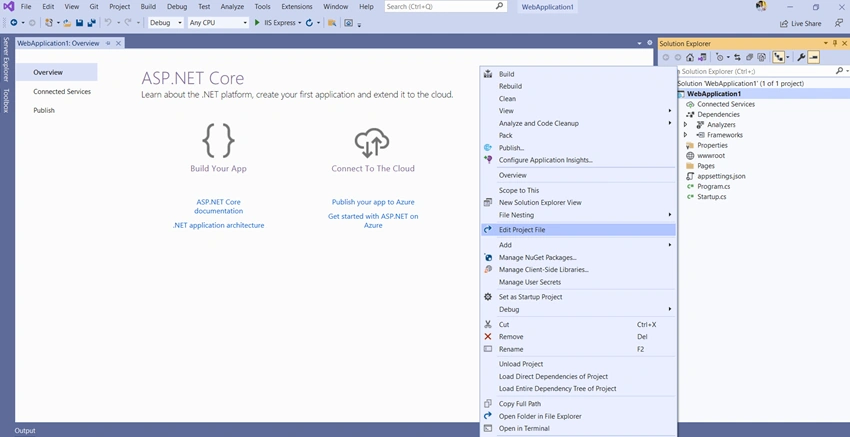Select Publish in left navigation

click(44, 110)
